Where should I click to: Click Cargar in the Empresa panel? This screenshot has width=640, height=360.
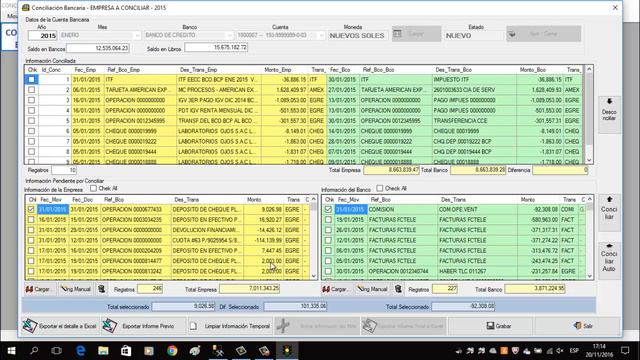pos(40,289)
